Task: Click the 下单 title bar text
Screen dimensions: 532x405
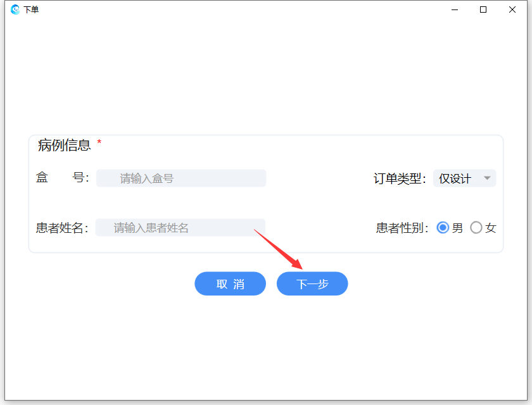Action: coord(31,9)
